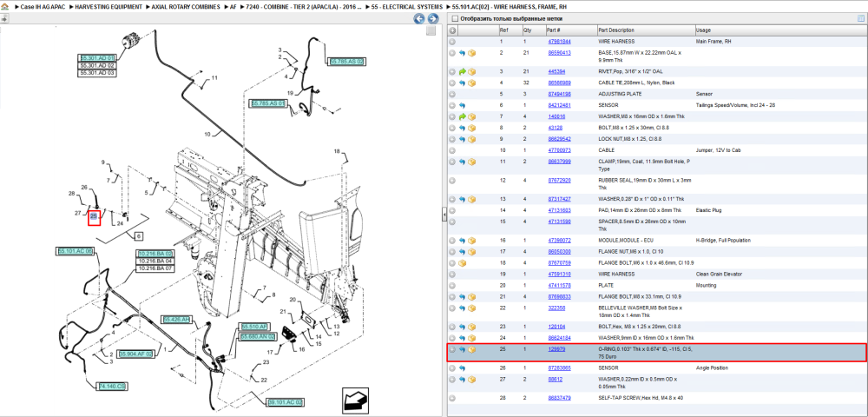The height and width of the screenshot is (417, 868).
Task: Click blue arrow icon for Angle Position SENSOR
Action: tap(463, 367)
